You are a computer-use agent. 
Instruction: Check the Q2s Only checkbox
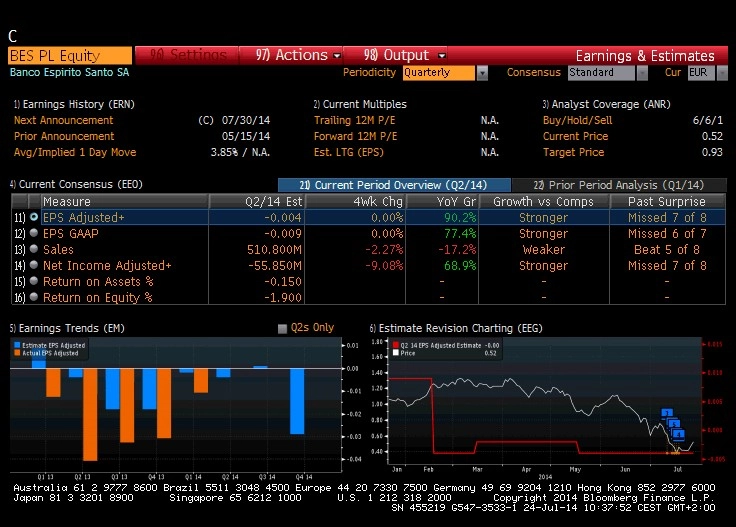(x=282, y=328)
